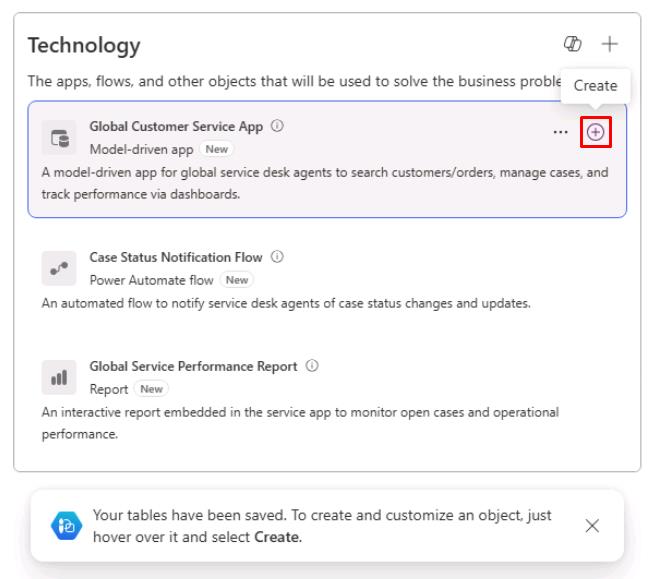Viewport: 655px width, 579px height.
Task: Click the plan designer icon in notification
Action: pyautogui.click(x=66, y=526)
